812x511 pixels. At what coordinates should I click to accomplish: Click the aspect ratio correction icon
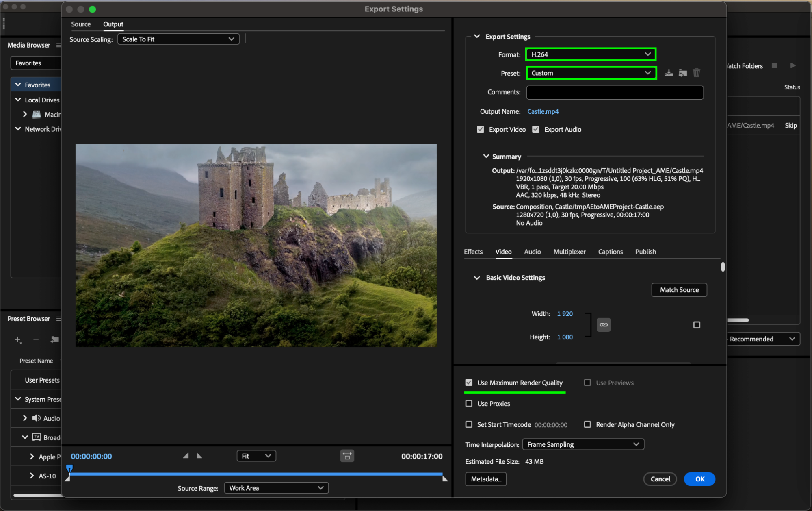pos(347,456)
